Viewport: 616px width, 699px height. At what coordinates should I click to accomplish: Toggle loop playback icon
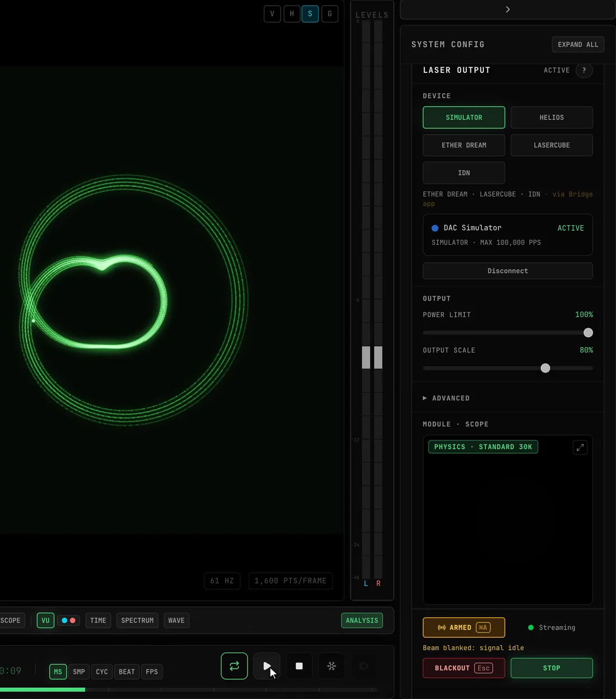point(234,666)
